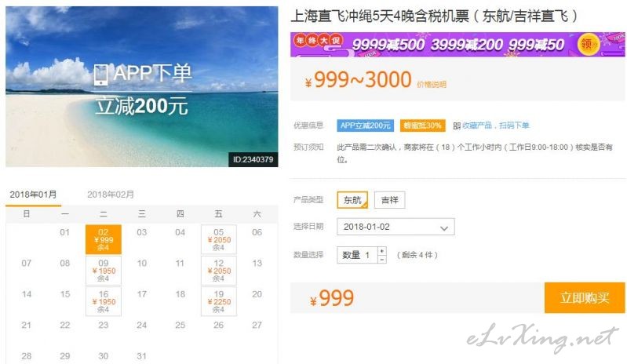The width and height of the screenshot is (627, 364).
Task: Click the phone icon beside APP下单
Action: 100,75
